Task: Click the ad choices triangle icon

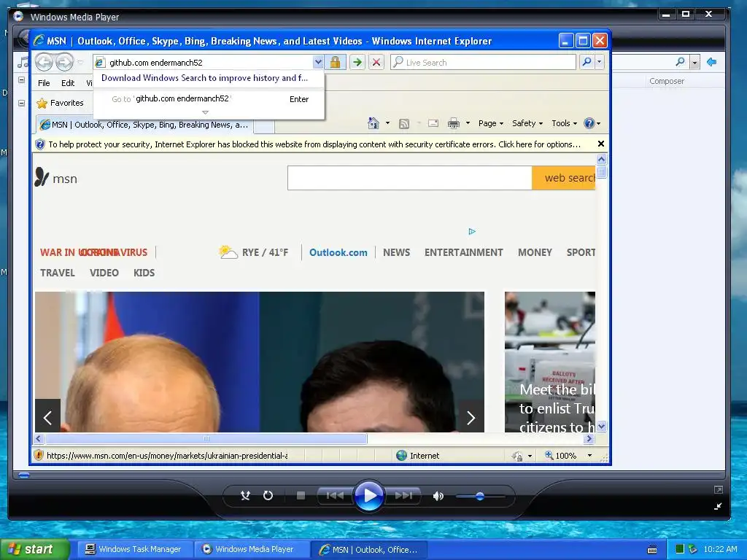Action: [472, 231]
